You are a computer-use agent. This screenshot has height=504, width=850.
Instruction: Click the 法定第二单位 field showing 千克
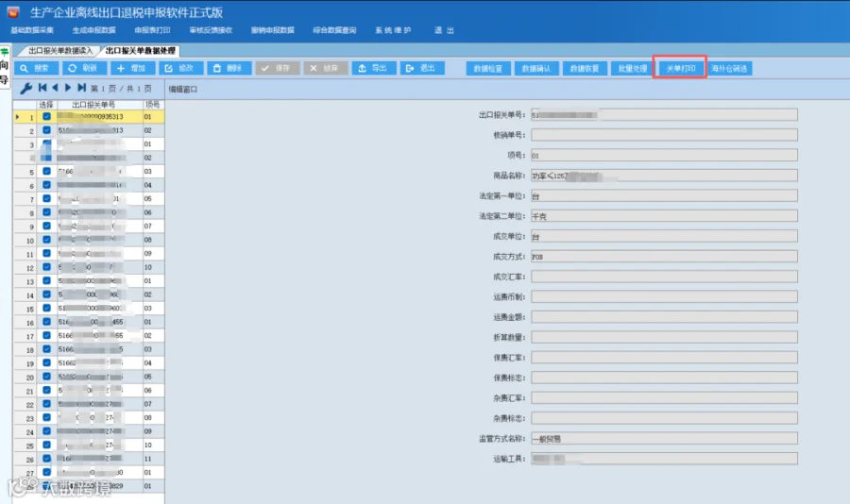coord(664,216)
